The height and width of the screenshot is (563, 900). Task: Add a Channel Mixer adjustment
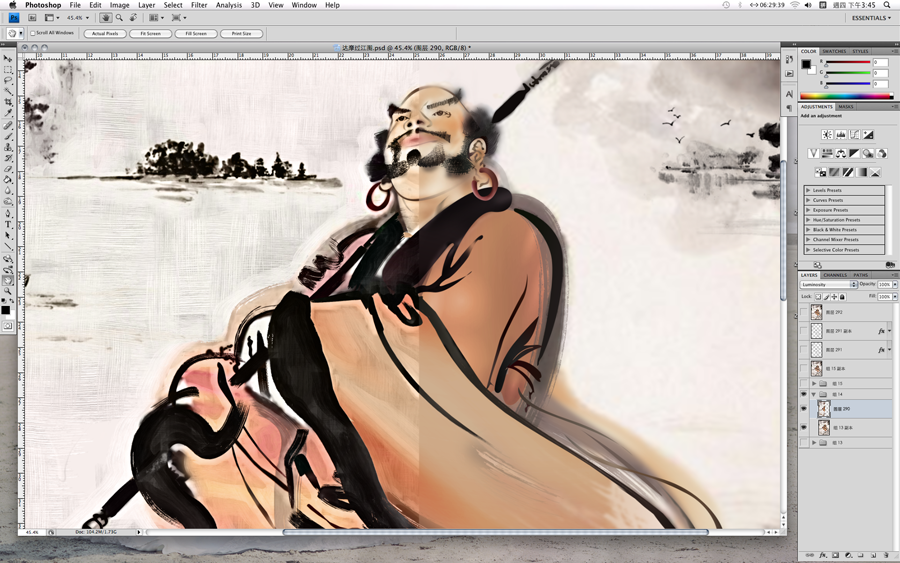click(882, 153)
